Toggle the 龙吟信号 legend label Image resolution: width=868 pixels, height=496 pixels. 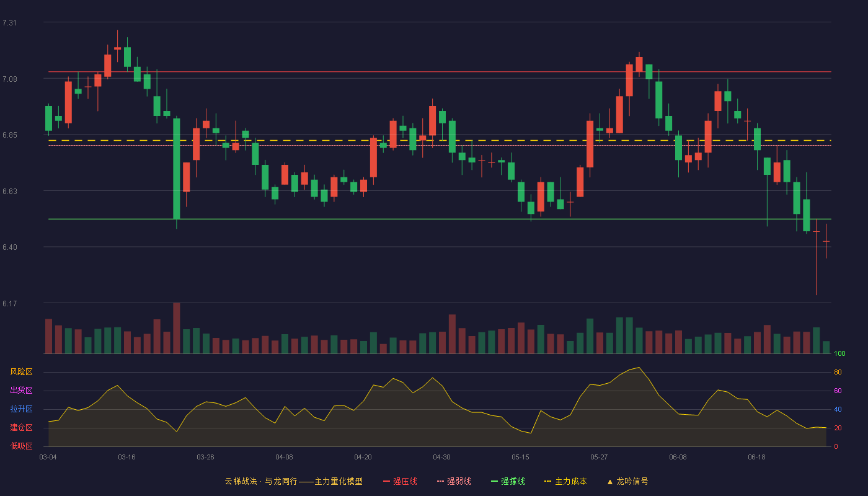pos(632,481)
